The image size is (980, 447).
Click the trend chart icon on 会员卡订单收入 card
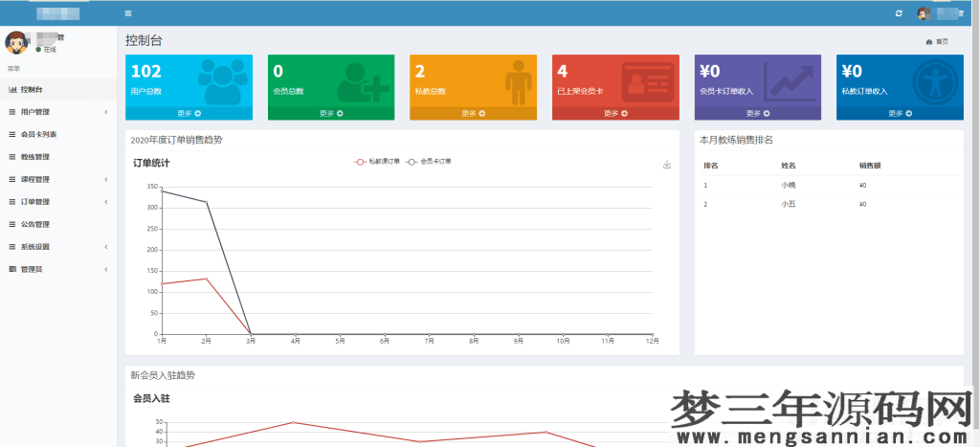790,82
